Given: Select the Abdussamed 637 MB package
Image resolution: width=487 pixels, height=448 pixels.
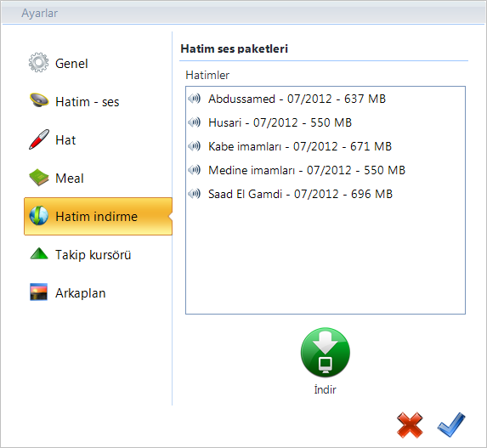Looking at the screenshot, I should tap(326, 99).
